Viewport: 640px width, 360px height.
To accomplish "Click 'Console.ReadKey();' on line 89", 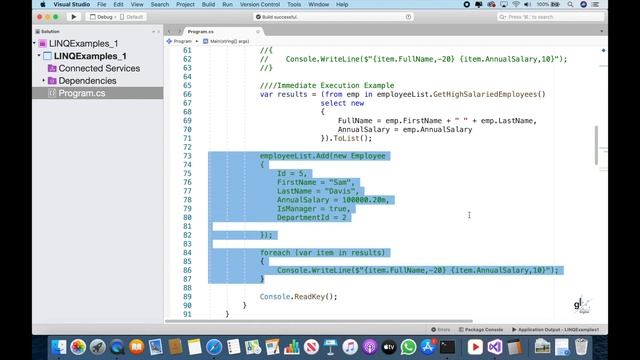I will 299,297.
